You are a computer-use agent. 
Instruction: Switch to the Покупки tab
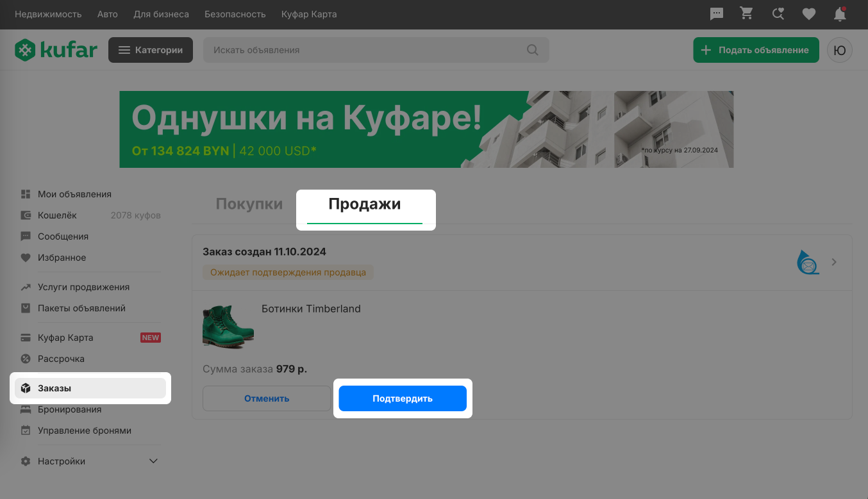[249, 204]
